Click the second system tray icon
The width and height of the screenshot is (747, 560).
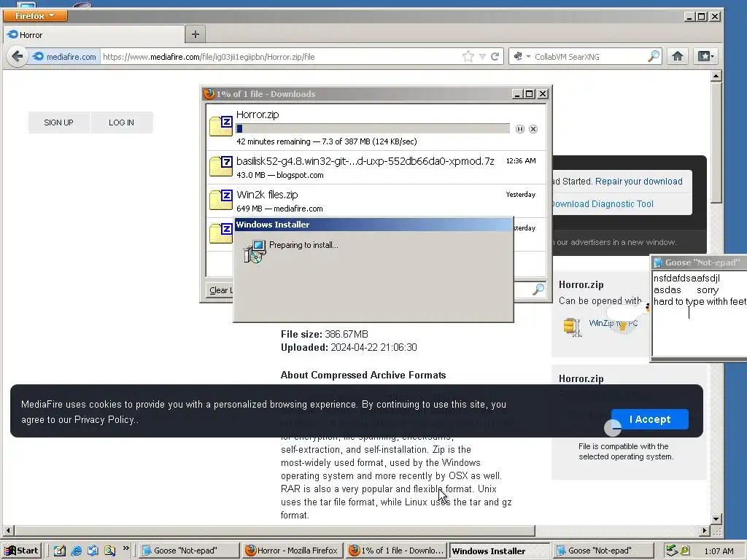pyautogui.click(x=684, y=551)
